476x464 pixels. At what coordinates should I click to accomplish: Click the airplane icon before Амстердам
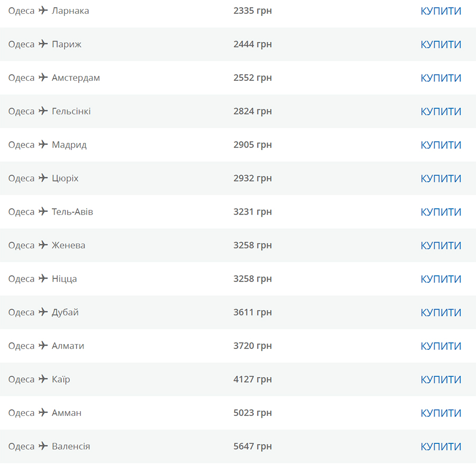click(x=43, y=77)
